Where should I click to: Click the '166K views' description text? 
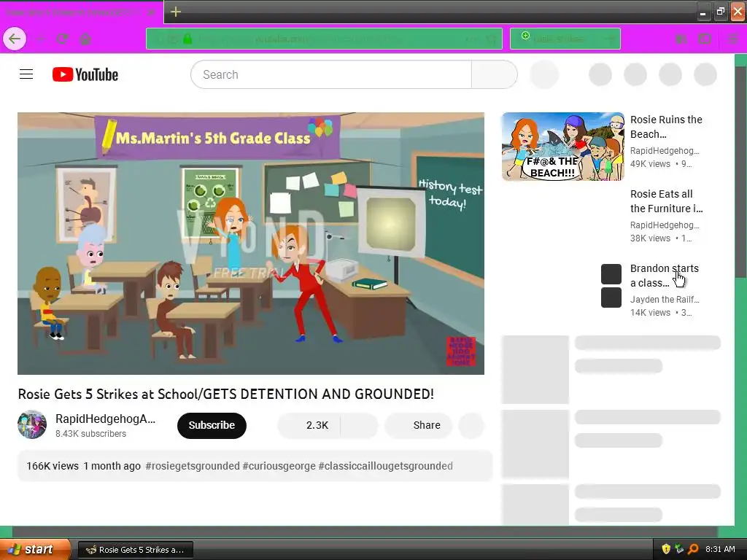coord(53,466)
